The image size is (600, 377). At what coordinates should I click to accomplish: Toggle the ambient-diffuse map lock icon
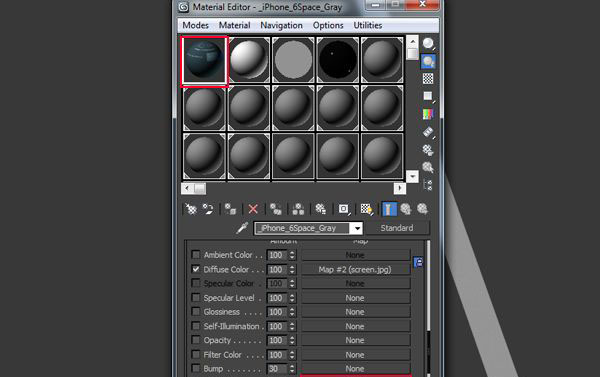point(418,262)
